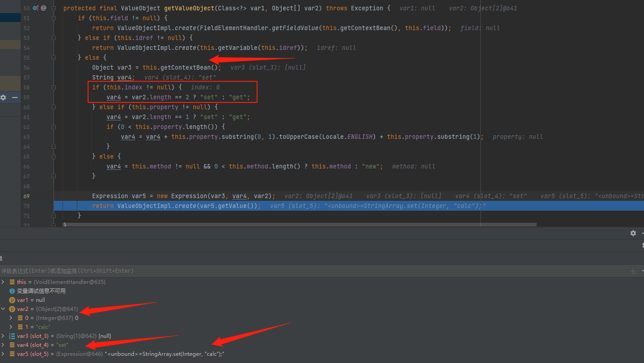
Task: Click the 'throws Exception' clause on line 50
Action: (355, 8)
